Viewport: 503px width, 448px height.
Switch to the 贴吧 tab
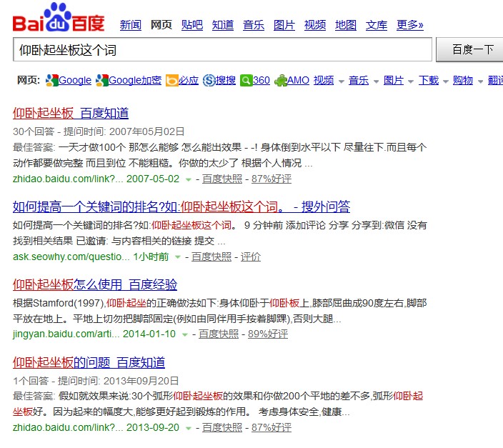click(x=192, y=25)
